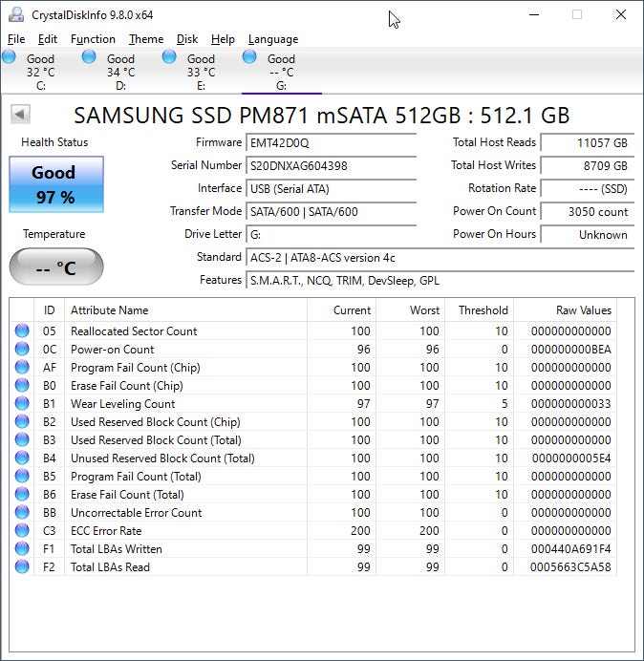Click the Wear Leveling Count status orb
The width and height of the screenshot is (644, 661).
[x=22, y=404]
